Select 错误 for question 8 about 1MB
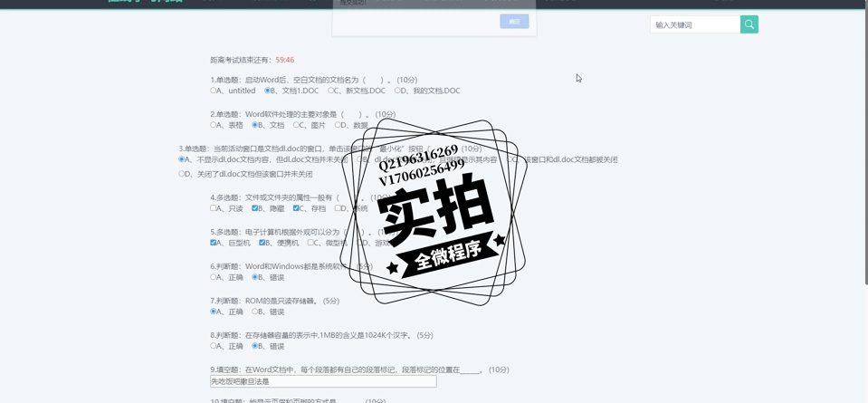 [255, 346]
